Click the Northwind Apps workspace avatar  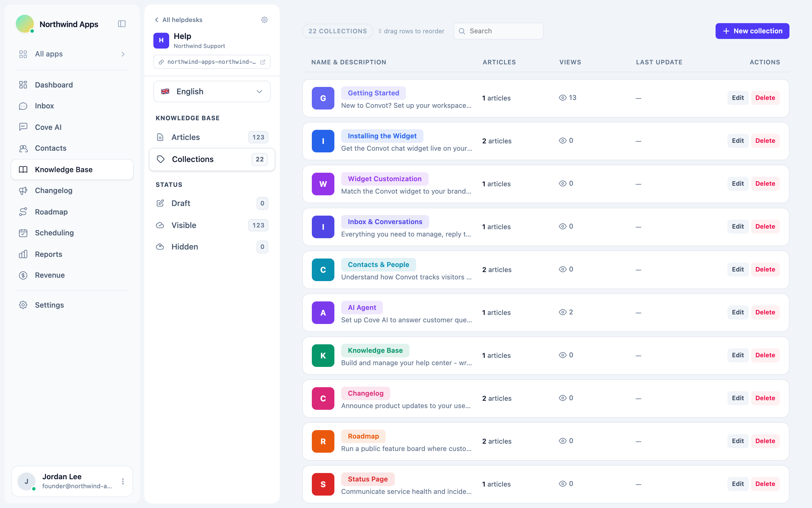click(x=25, y=24)
